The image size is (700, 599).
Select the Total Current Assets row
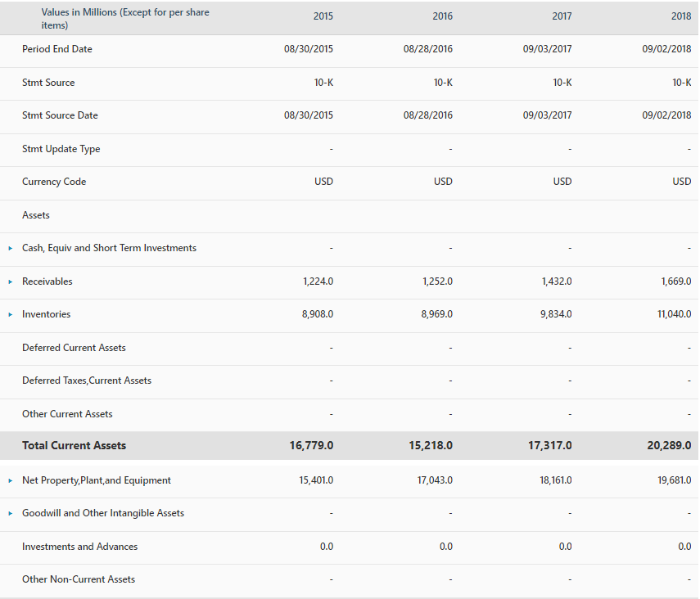(75, 445)
